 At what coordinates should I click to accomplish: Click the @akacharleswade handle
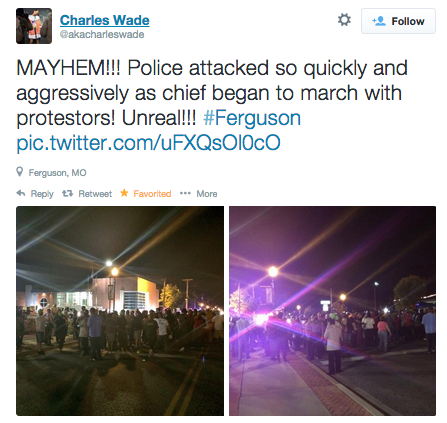click(102, 34)
